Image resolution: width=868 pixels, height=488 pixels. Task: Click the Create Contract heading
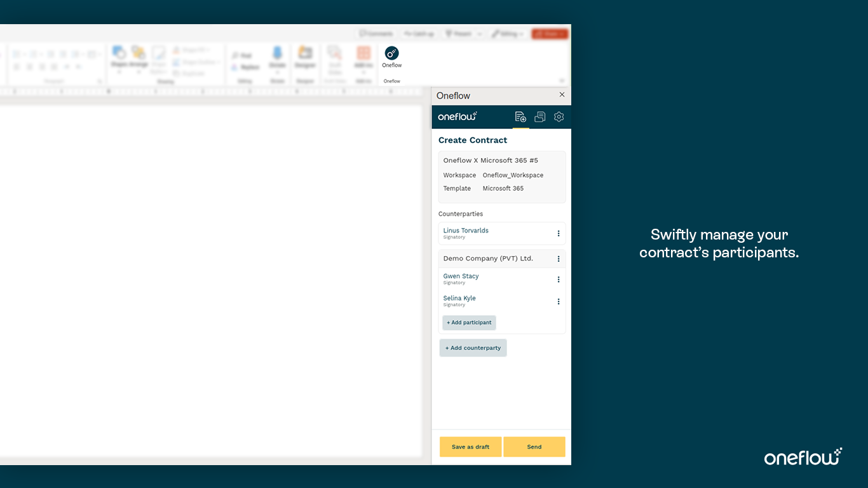(473, 140)
